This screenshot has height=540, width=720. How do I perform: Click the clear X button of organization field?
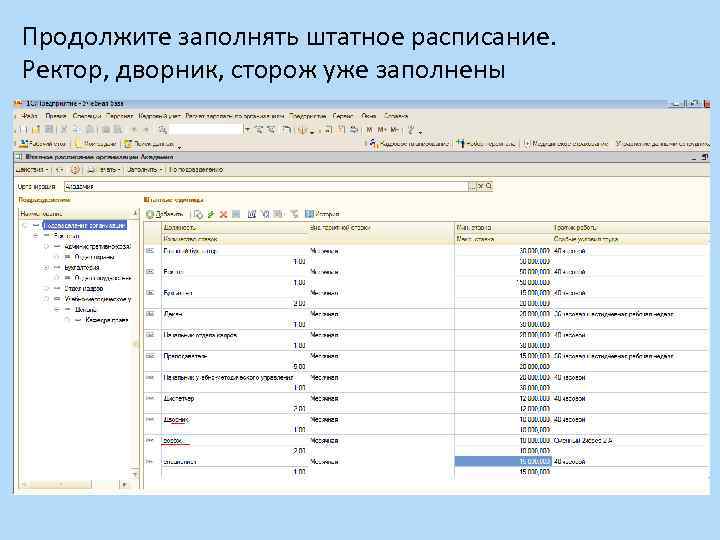click(x=481, y=186)
